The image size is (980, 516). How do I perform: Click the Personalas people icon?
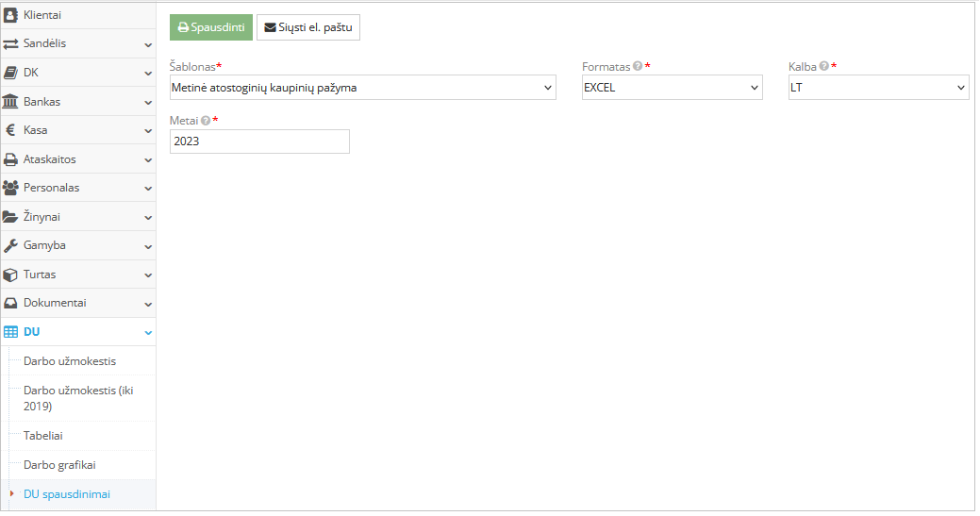(11, 188)
